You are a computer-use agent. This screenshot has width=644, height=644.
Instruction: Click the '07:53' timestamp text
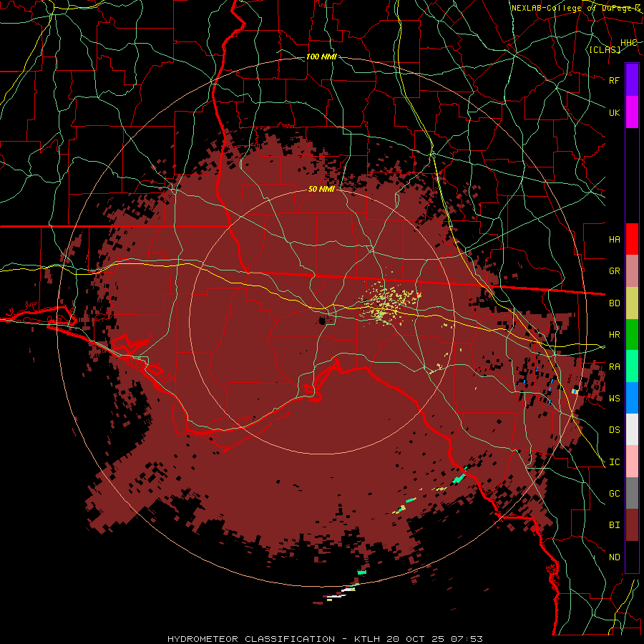click(x=467, y=639)
